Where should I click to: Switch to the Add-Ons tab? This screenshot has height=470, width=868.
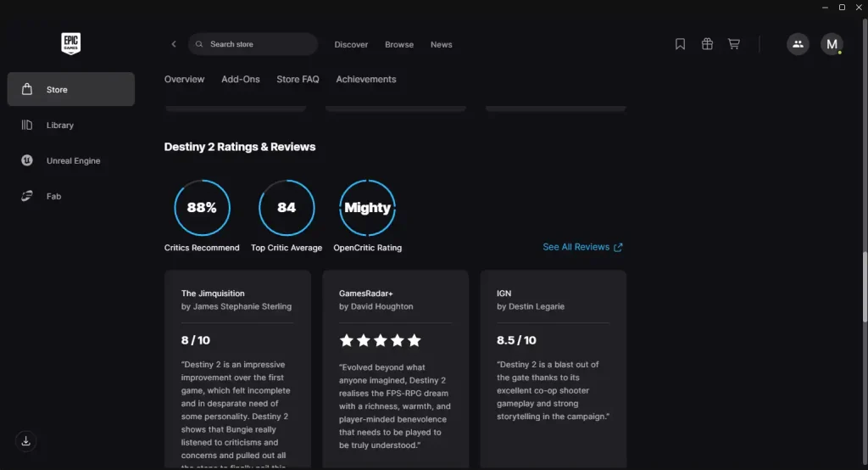pyautogui.click(x=240, y=79)
